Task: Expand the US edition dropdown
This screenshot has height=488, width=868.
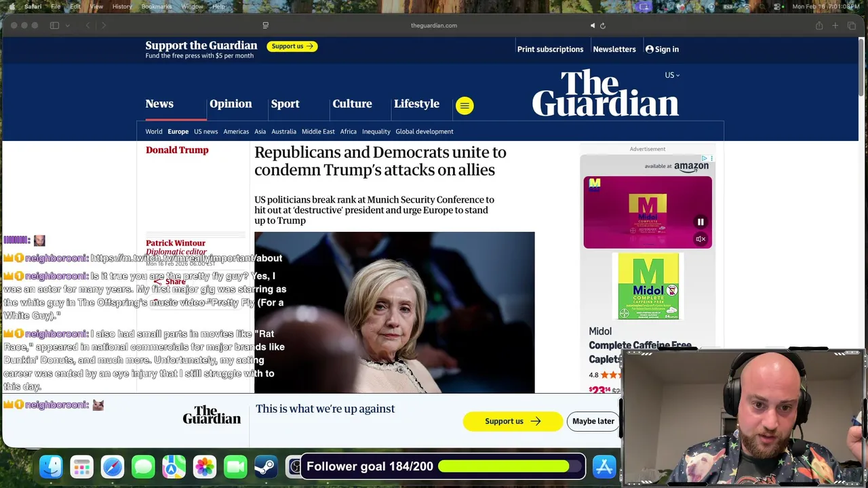Action: 672,75
